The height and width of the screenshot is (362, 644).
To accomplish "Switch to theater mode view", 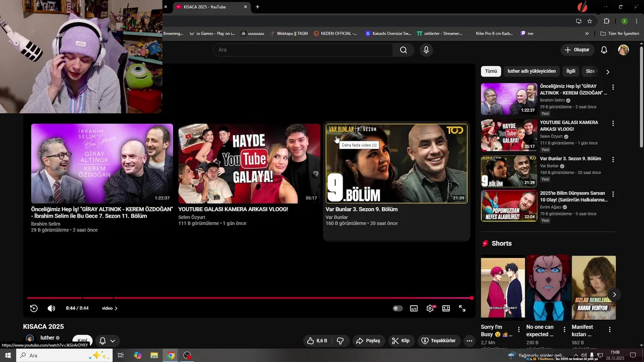I will point(446,308).
